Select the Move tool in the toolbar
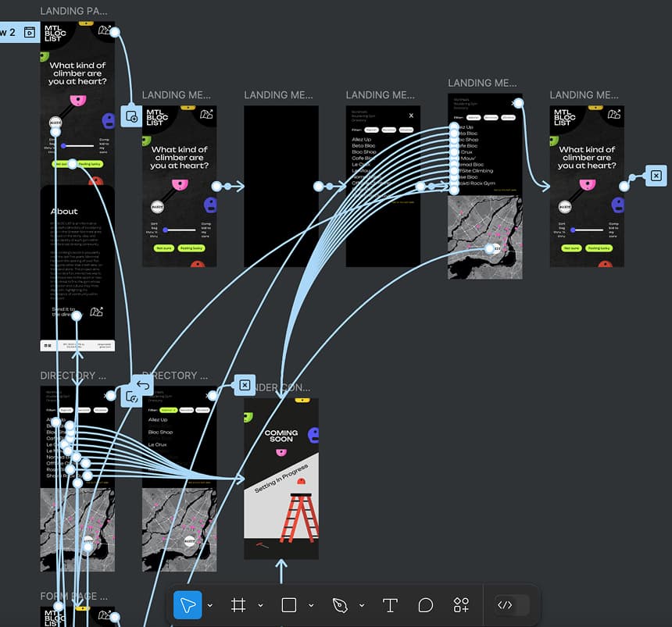This screenshot has height=627, width=672. click(188, 604)
